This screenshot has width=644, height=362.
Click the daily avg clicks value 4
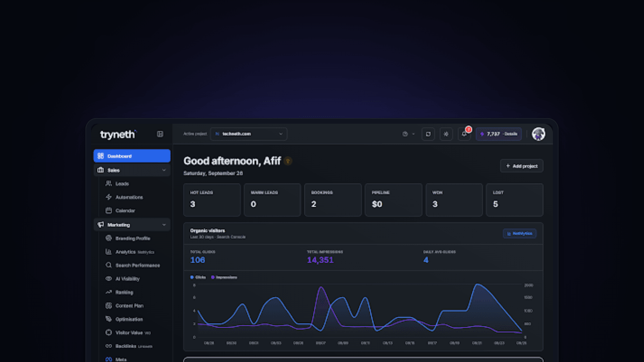(426, 260)
